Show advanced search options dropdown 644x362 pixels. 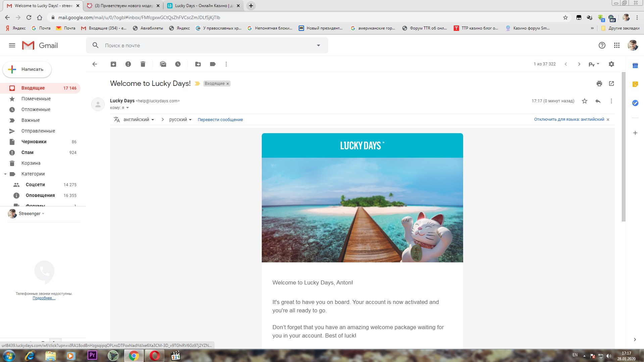point(318,45)
